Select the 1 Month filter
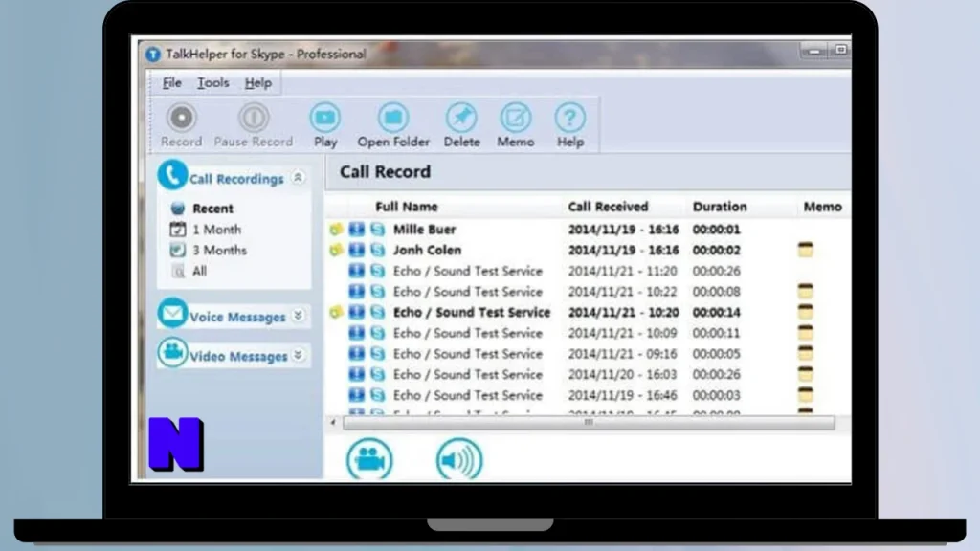The height and width of the screenshot is (551, 980). point(216,230)
